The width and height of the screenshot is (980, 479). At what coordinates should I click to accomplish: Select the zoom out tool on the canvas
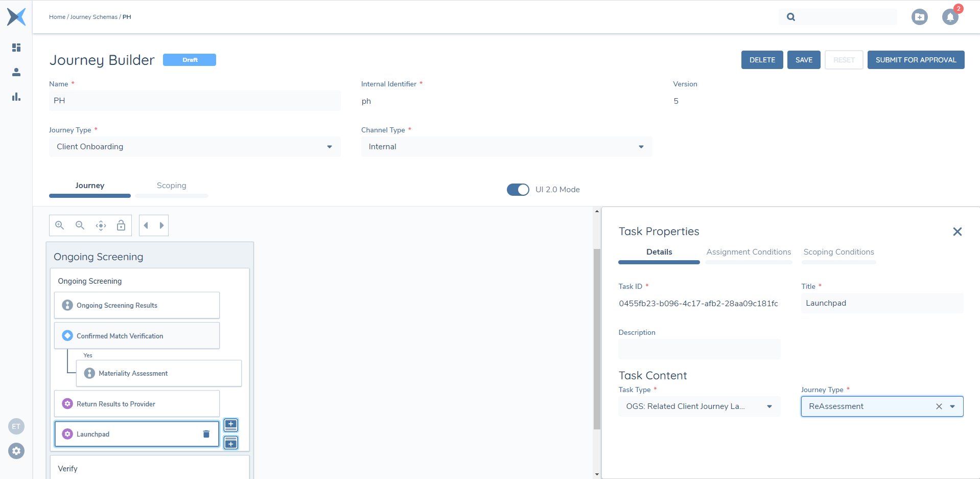[80, 225]
